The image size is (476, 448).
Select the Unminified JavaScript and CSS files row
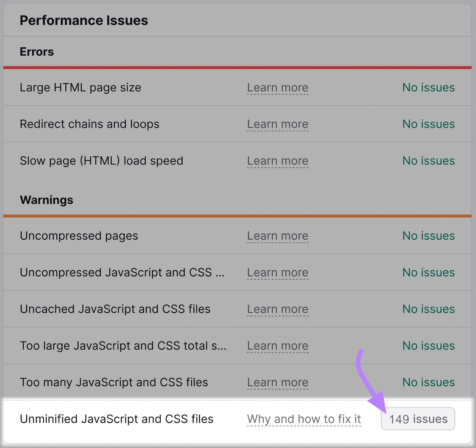coord(117,419)
